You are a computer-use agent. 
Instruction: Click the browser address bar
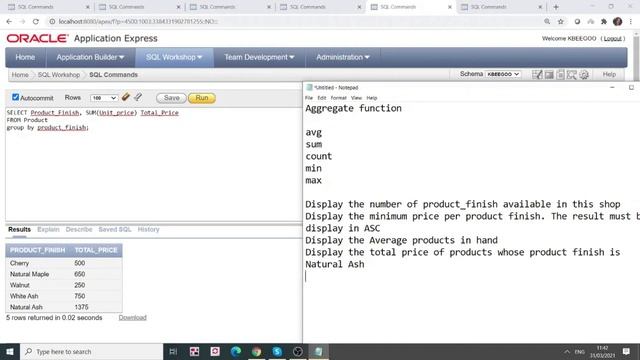point(294,21)
